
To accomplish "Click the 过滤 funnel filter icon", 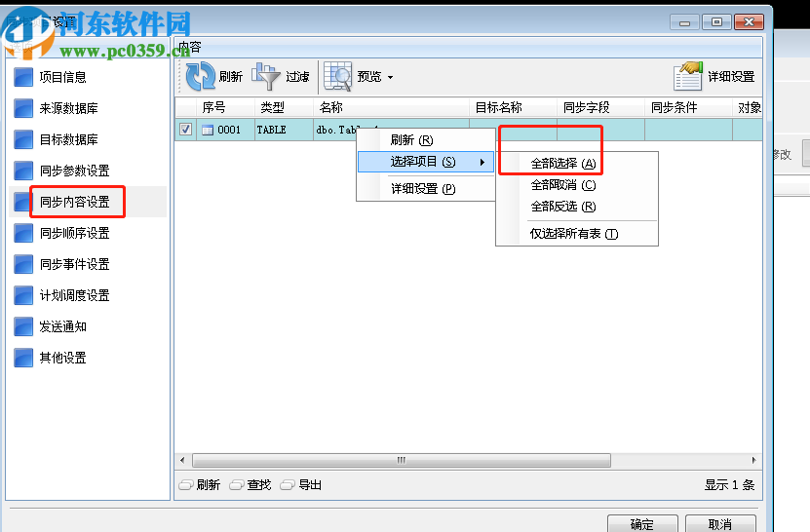I will [x=265, y=76].
